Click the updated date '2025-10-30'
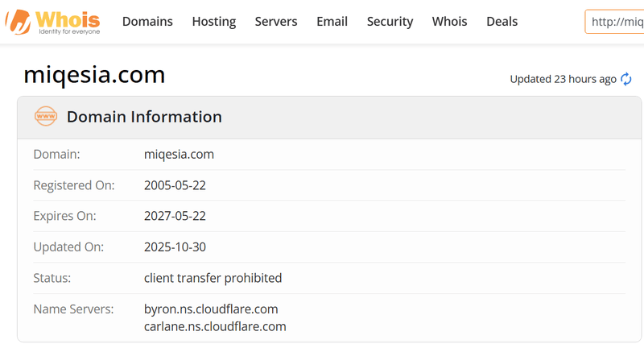Screen dimensions: 644x344 [x=175, y=247]
